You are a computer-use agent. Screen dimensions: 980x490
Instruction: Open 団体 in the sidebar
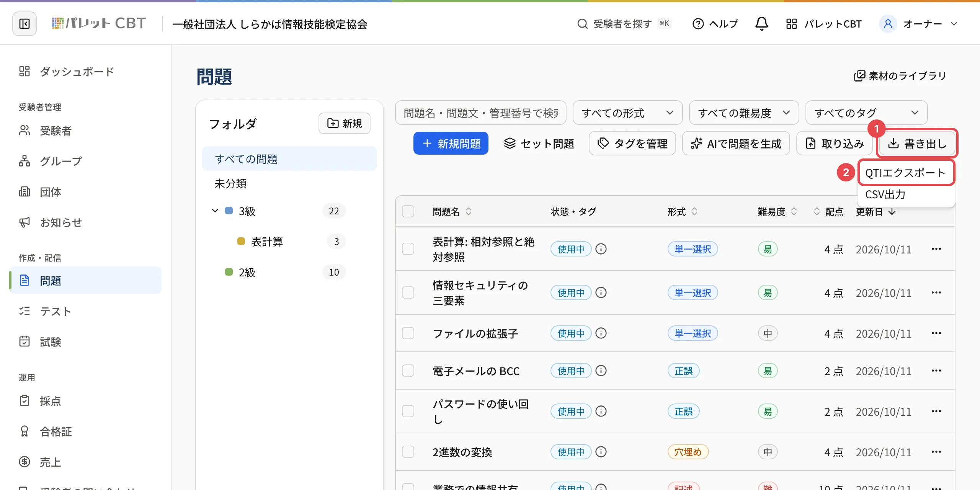click(85, 192)
